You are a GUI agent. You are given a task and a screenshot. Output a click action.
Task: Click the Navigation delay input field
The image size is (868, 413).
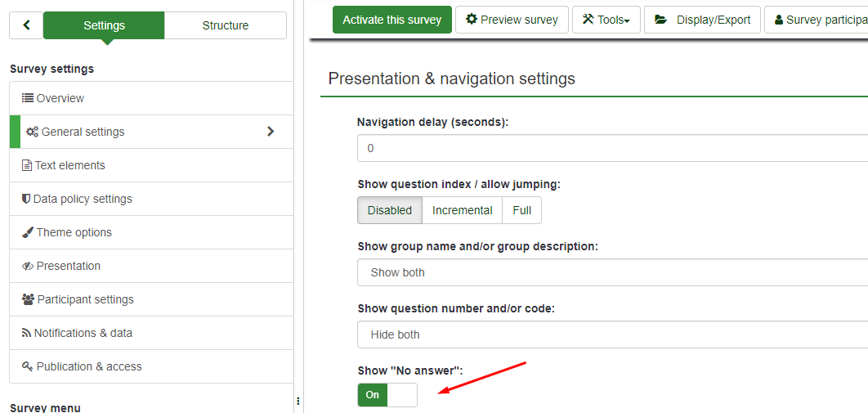tap(611, 148)
